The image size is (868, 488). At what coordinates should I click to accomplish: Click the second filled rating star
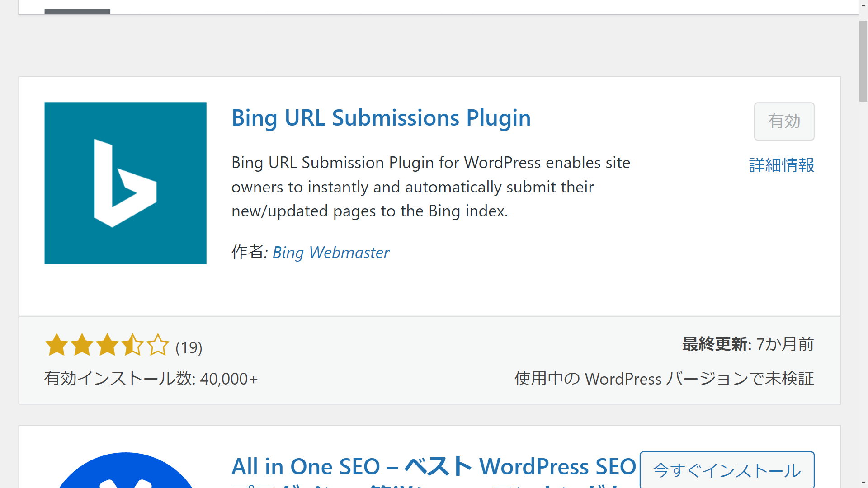pyautogui.click(x=81, y=346)
